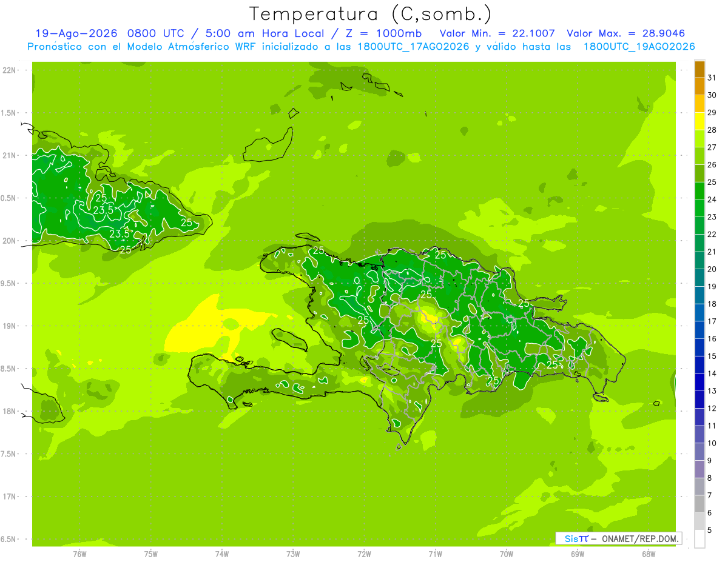Viewport: 728px width, 562px height.
Task: Click the legend value 30
Action: (x=712, y=95)
